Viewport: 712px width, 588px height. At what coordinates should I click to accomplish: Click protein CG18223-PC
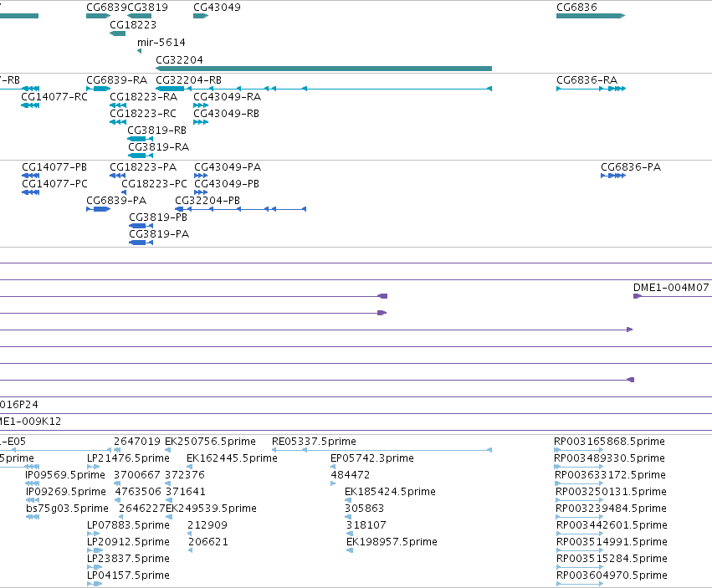pyautogui.click(x=155, y=184)
